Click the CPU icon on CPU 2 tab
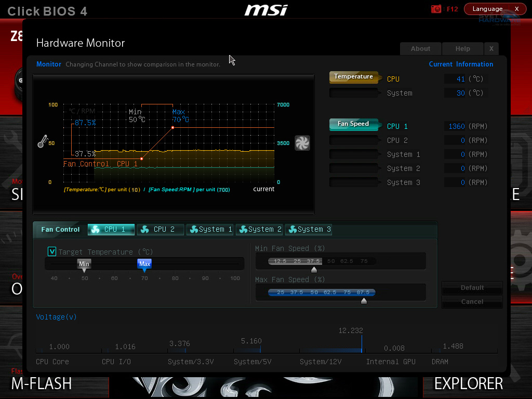The image size is (532, 399). (144, 229)
